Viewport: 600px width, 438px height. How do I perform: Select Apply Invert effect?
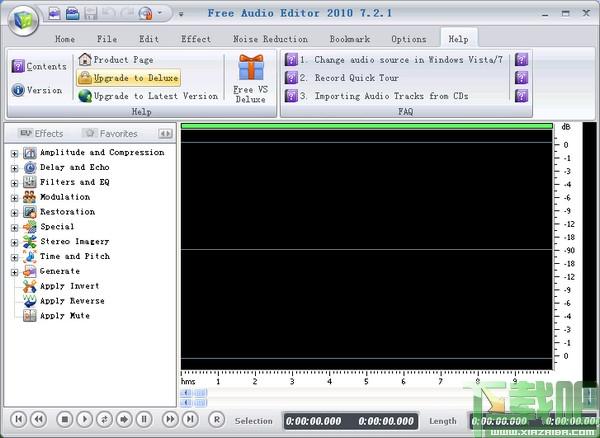[69, 286]
